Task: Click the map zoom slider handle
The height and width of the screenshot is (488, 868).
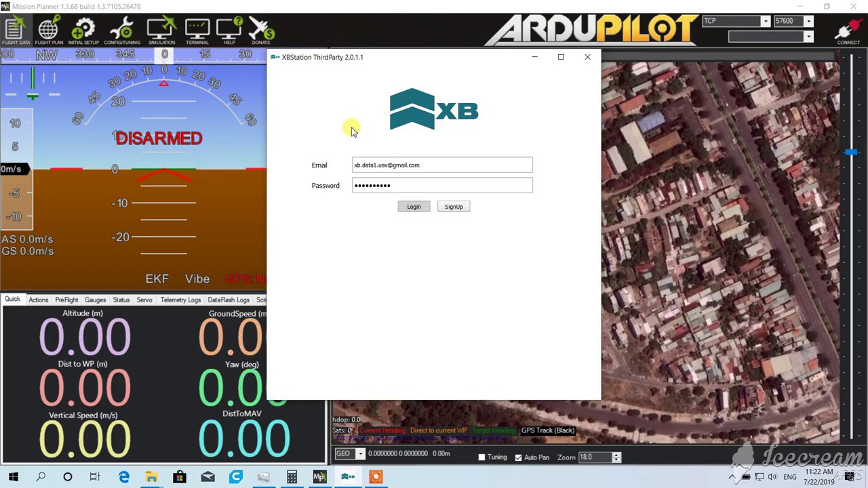Action: click(851, 152)
